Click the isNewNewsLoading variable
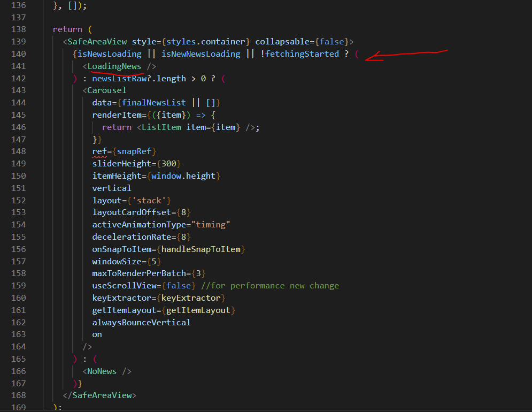Viewport: 532px width, 412px height. click(x=201, y=54)
